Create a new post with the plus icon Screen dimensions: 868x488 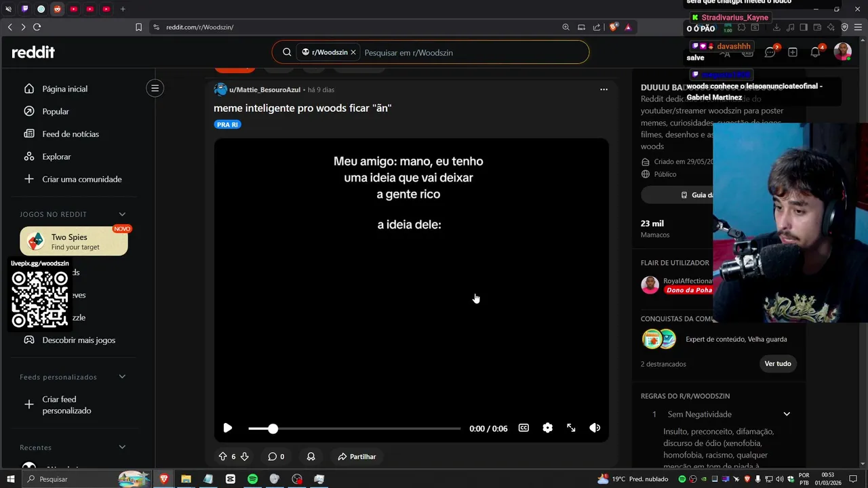pyautogui.click(x=793, y=52)
